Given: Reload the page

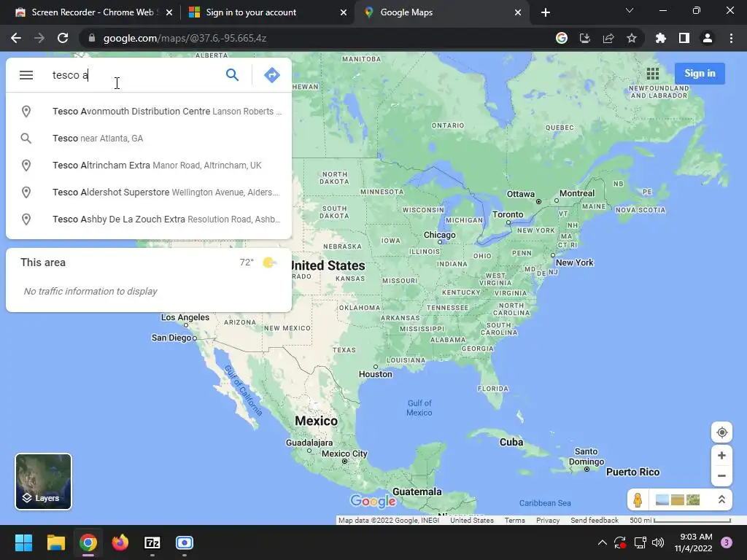Looking at the screenshot, I should (x=63, y=38).
